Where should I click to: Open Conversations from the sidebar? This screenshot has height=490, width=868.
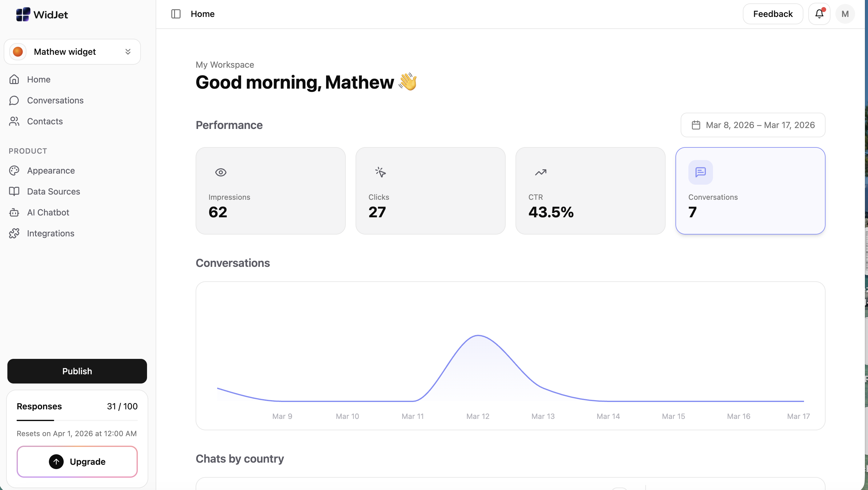coord(55,100)
